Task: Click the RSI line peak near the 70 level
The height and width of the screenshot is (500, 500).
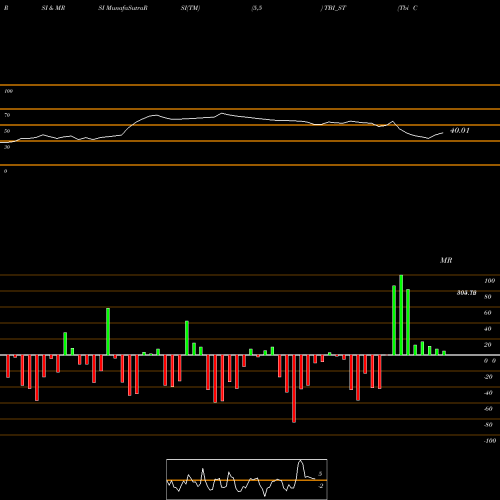Action: (x=222, y=114)
